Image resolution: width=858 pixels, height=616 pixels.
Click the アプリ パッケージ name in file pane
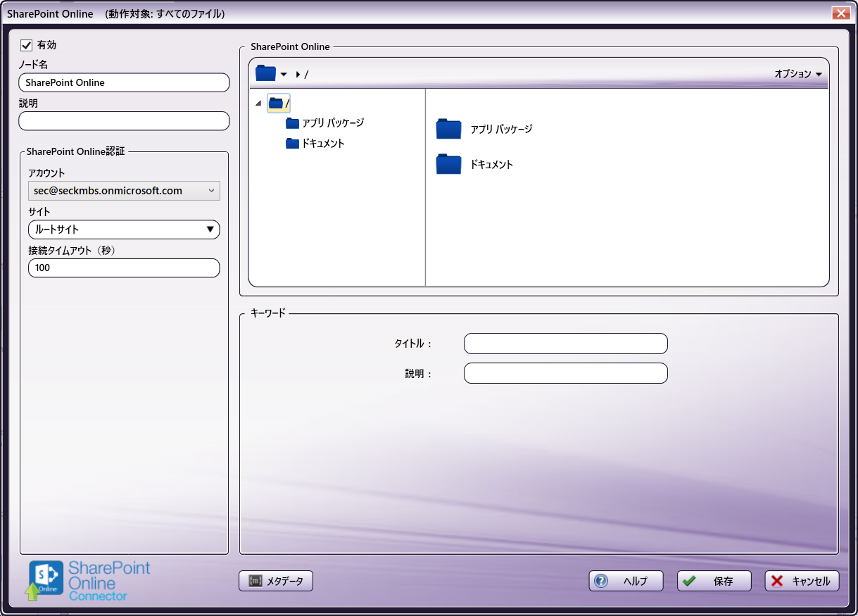coord(502,130)
